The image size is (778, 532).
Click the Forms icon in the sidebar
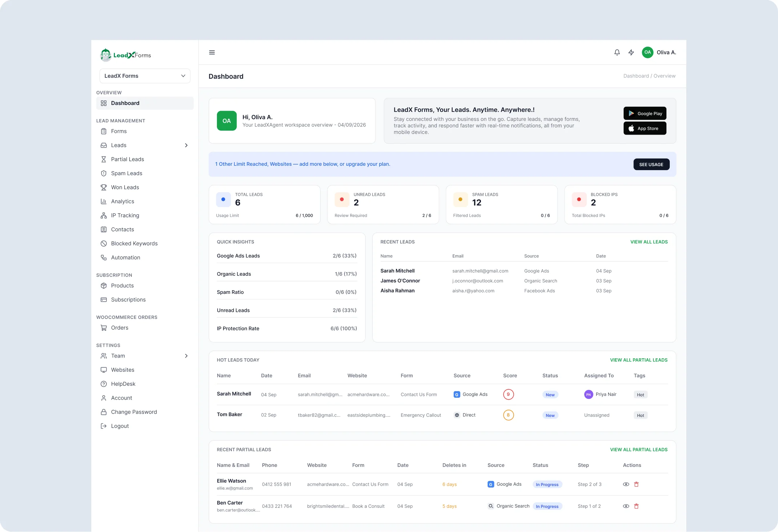[104, 131]
